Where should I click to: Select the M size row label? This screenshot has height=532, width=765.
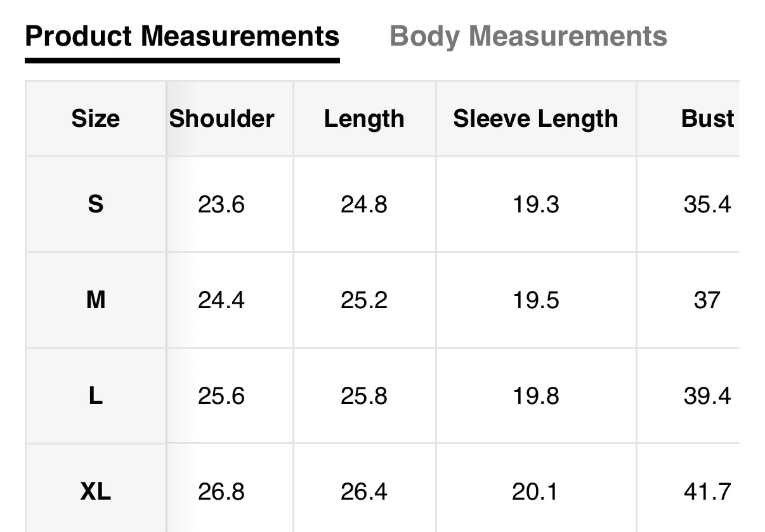pyautogui.click(x=95, y=300)
